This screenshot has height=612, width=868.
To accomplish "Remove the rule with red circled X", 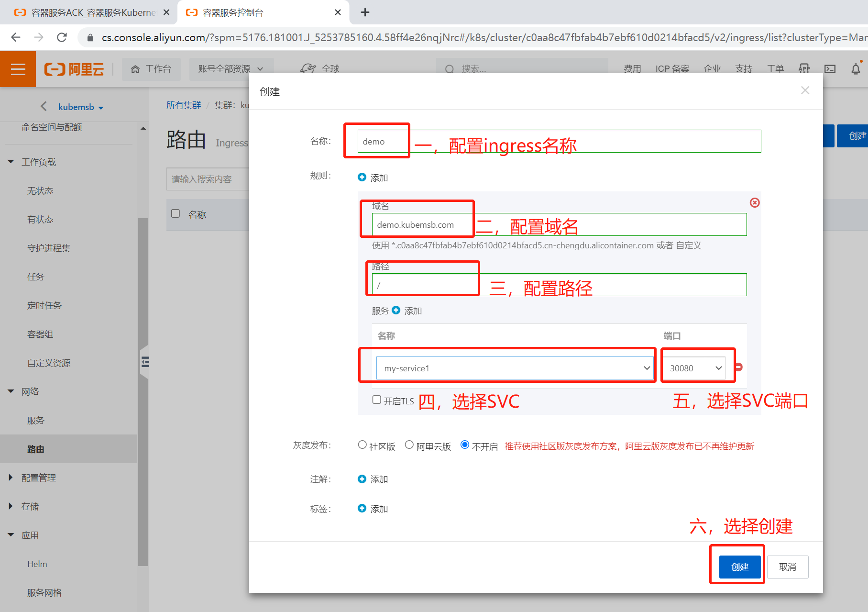I will [x=755, y=202].
